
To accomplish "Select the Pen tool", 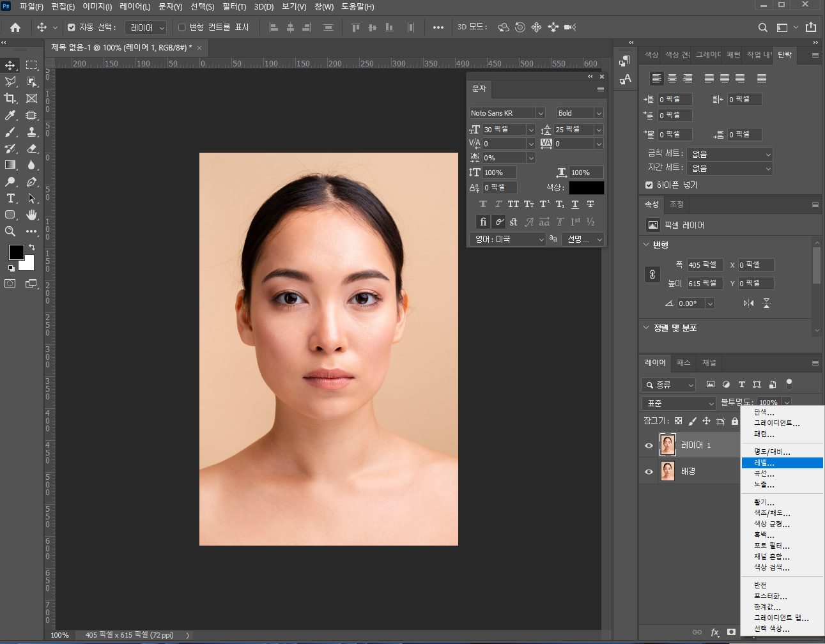I will [31, 181].
